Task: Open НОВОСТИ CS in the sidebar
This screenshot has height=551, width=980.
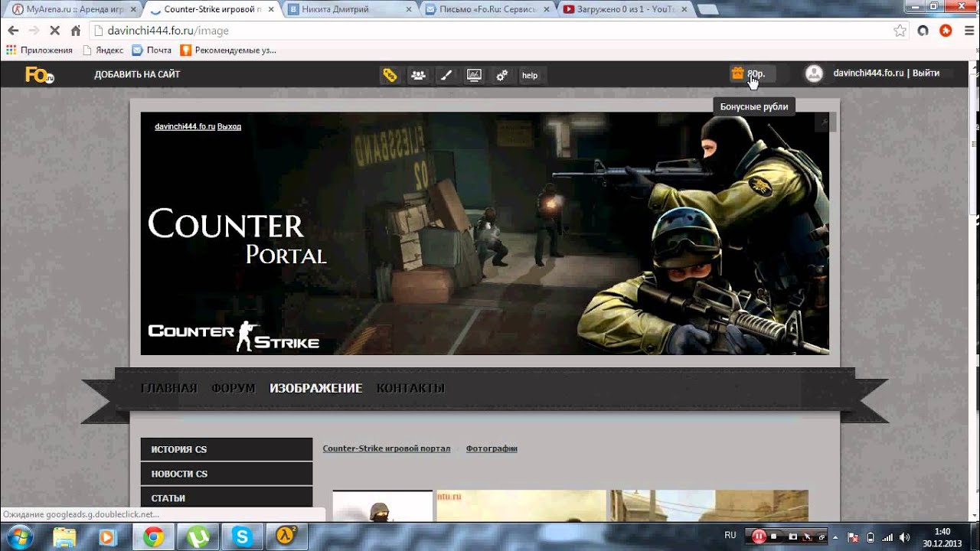Action: pyautogui.click(x=227, y=474)
